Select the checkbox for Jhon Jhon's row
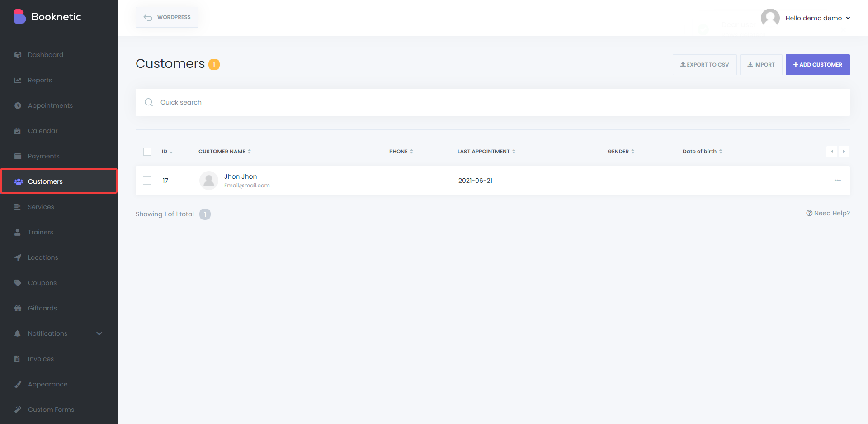 [147, 180]
